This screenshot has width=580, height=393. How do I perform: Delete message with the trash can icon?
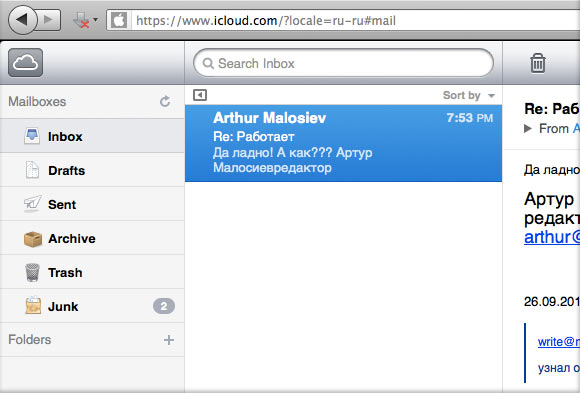coord(537,63)
